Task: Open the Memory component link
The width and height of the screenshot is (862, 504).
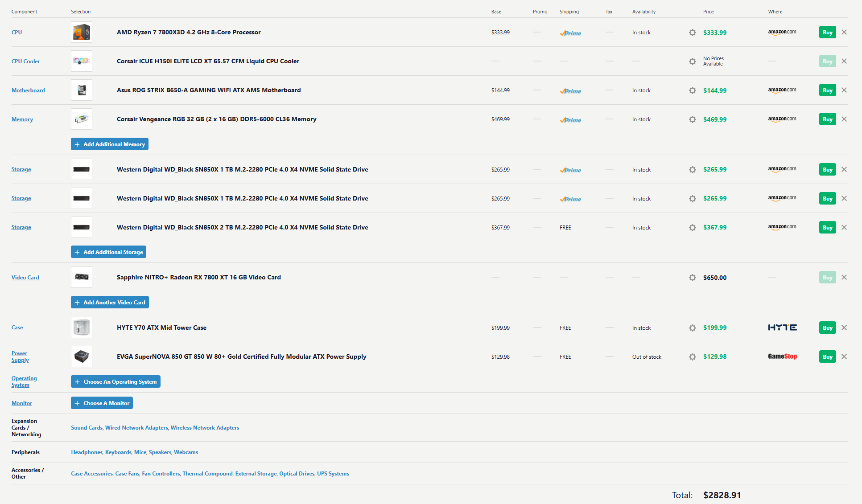Action: click(x=22, y=119)
